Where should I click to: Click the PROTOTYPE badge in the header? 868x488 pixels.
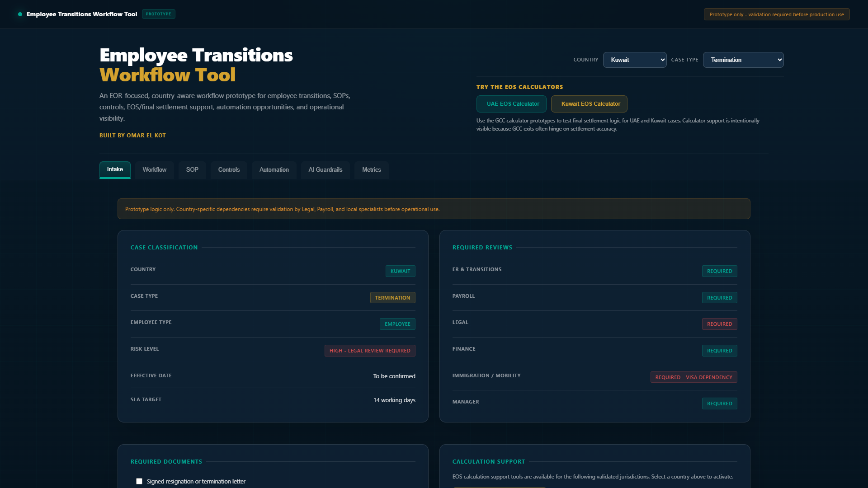(x=158, y=14)
